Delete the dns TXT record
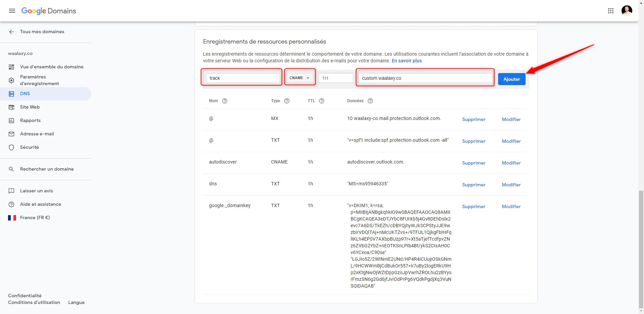The image size is (644, 314). pos(474,185)
